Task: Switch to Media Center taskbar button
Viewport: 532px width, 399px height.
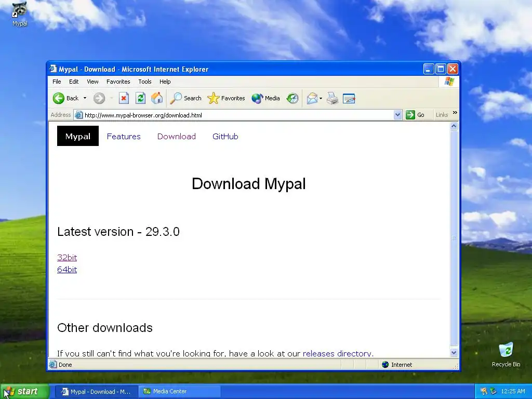Action: [180, 392]
